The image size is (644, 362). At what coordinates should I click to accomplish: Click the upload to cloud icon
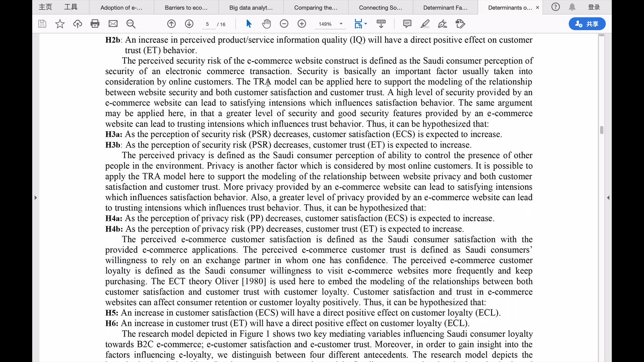77,24
